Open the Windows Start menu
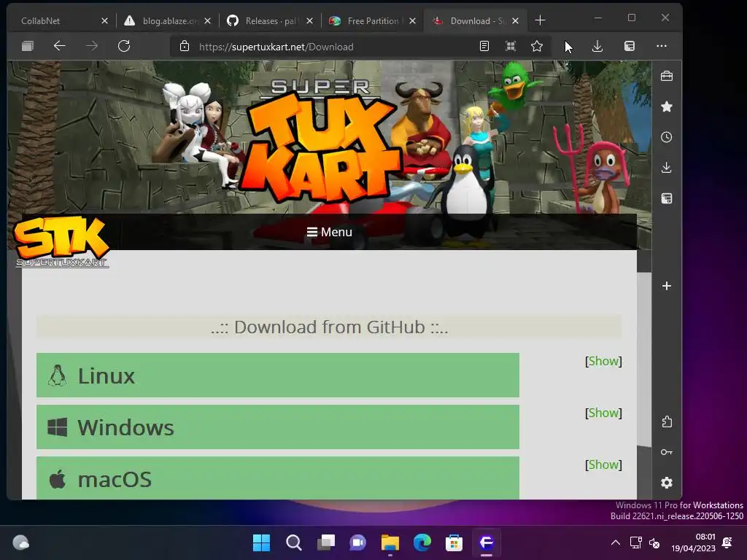747x560 pixels. pyautogui.click(x=261, y=542)
